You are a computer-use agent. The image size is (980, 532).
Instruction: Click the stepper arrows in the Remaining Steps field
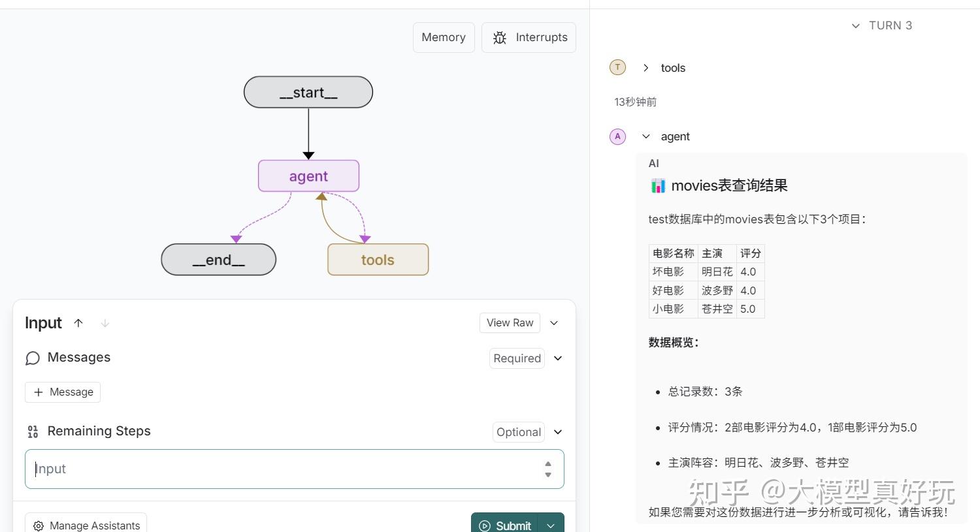pos(548,469)
